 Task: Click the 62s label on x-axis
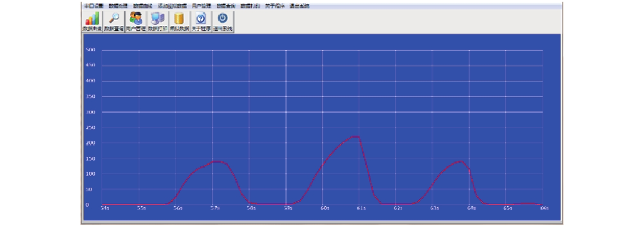[x=398, y=208]
